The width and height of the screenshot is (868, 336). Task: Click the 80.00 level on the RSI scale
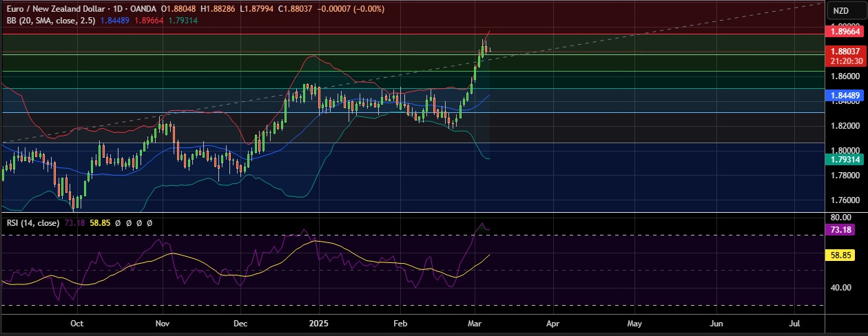[x=840, y=217]
